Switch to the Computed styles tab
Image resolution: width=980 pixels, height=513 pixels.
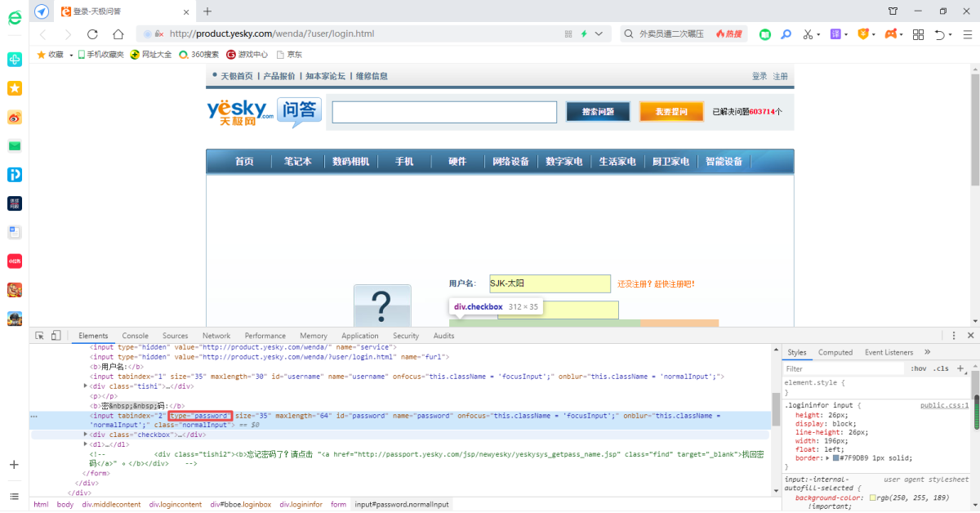pyautogui.click(x=835, y=352)
